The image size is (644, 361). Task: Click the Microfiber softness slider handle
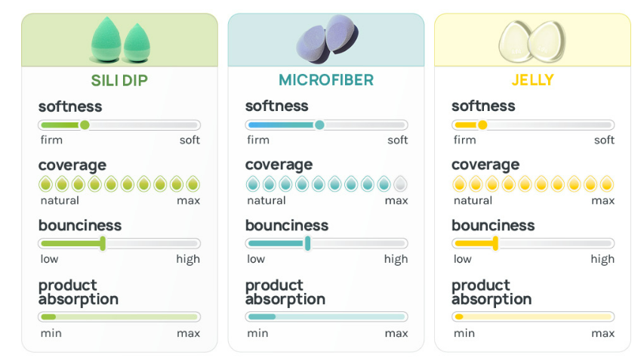pos(319,125)
